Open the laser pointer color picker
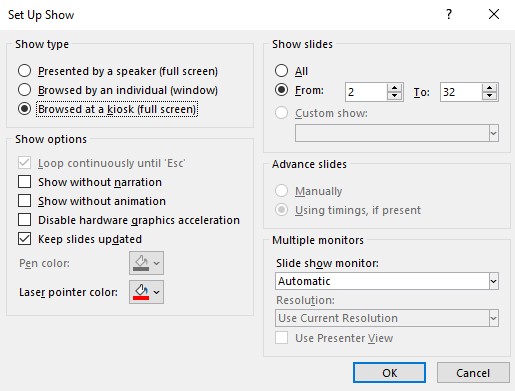 click(146, 292)
